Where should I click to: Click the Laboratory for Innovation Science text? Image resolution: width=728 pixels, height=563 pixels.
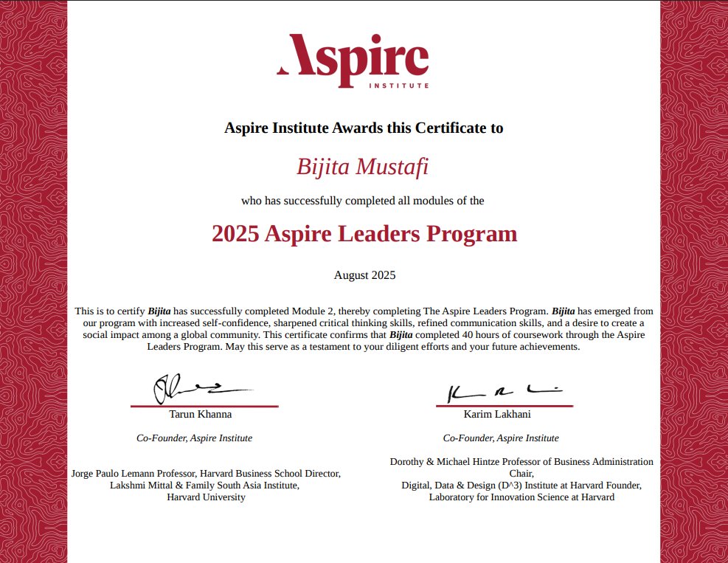(521, 497)
